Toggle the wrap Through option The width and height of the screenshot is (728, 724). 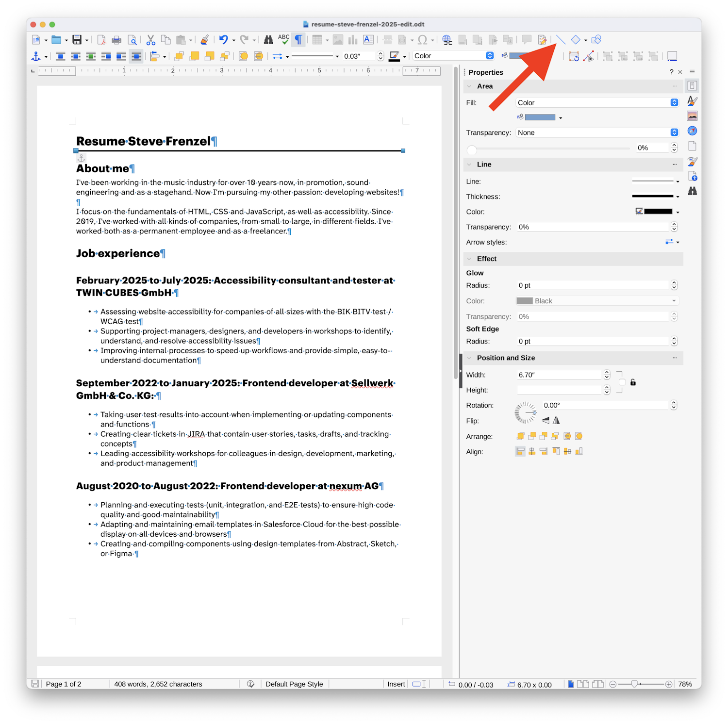pos(136,56)
